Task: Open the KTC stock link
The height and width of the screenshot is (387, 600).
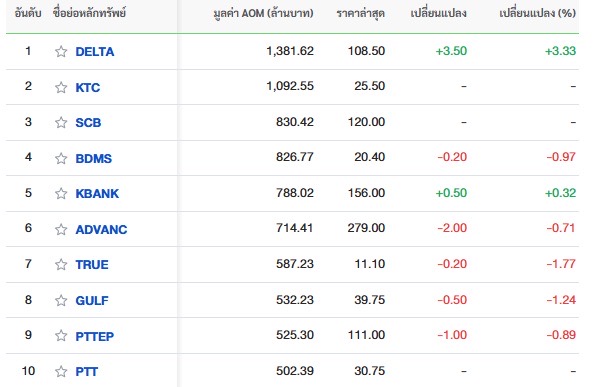Action: point(88,88)
